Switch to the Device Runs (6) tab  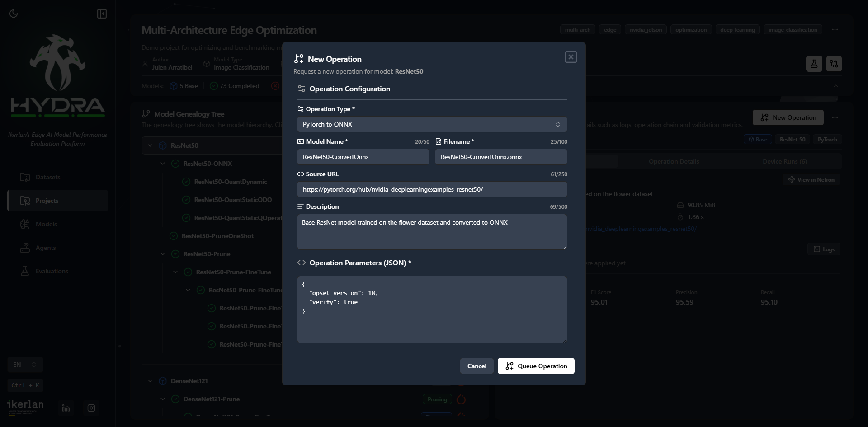[784, 161]
